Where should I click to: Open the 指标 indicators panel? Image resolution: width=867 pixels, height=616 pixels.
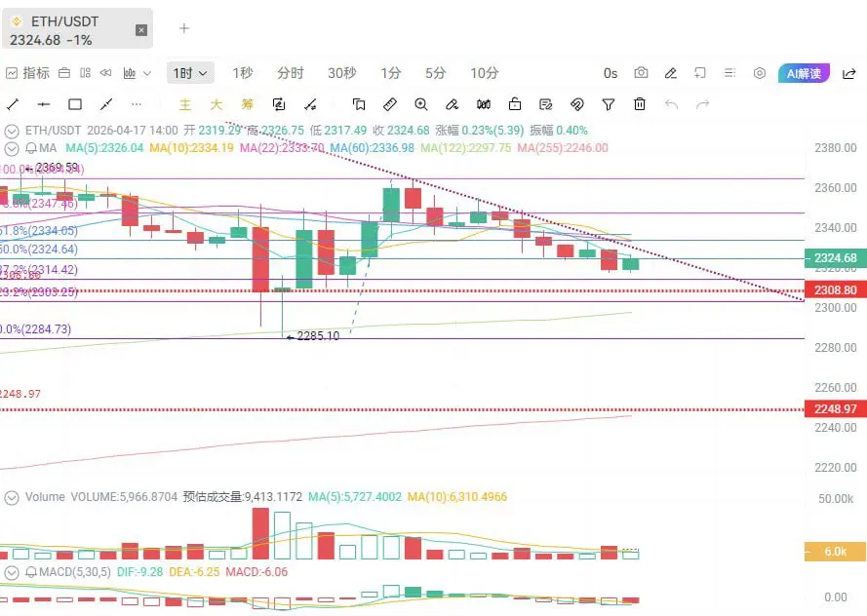pos(27,73)
